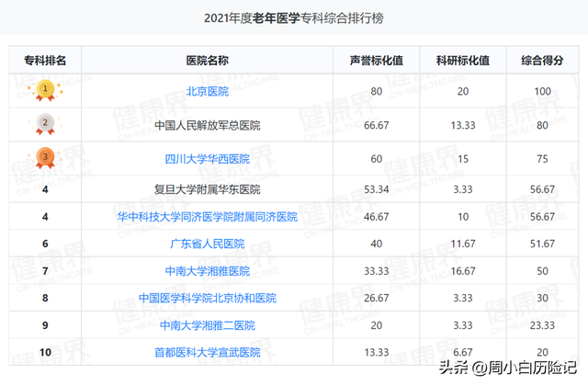Select rank number 8

(x=45, y=298)
